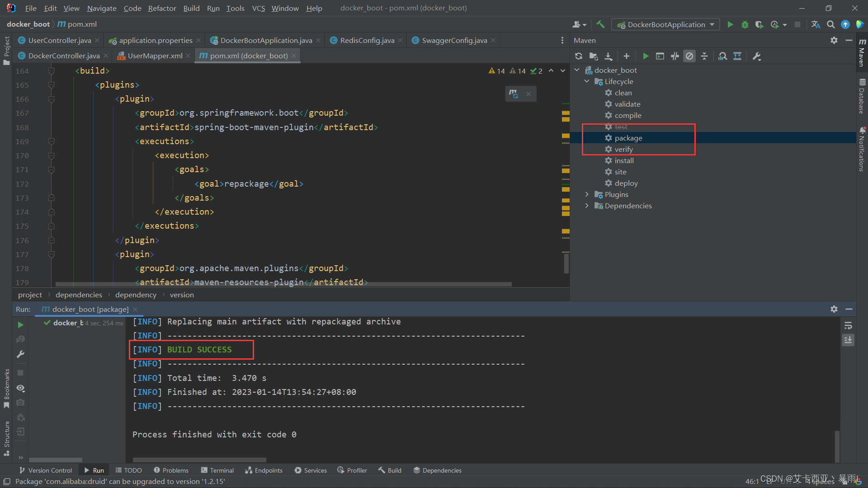This screenshot has width=868, height=488.
Task: Click the Maven collapse all icon
Action: [705, 56]
